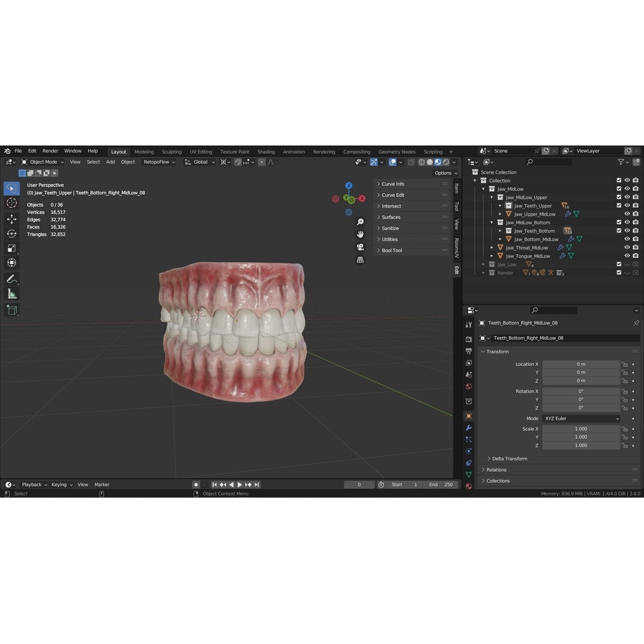Open the rotation Mode XYZ Euler dropdown

click(580, 418)
